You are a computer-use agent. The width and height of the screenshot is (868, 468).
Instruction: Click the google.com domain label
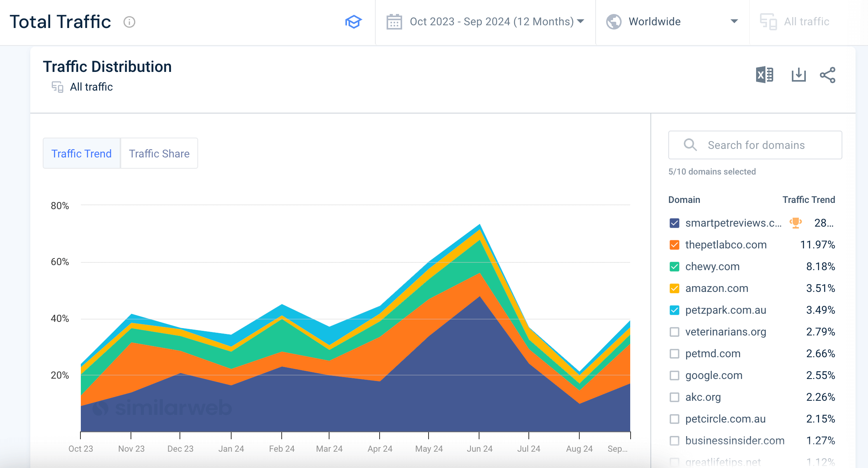(714, 375)
